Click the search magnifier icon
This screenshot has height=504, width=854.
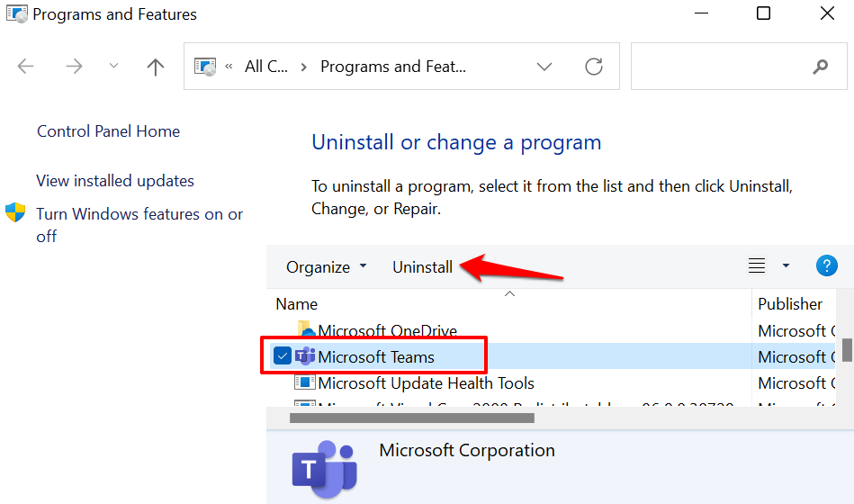[820, 67]
